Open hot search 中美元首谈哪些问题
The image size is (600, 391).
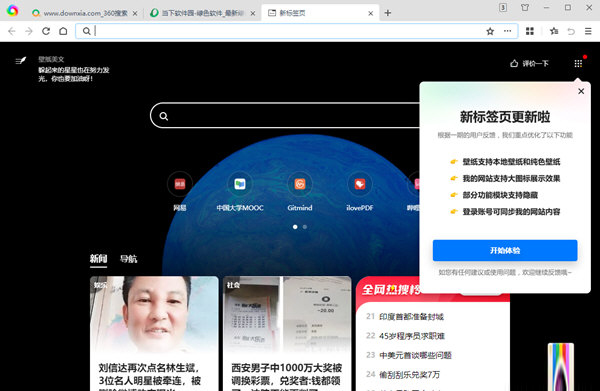coord(415,355)
